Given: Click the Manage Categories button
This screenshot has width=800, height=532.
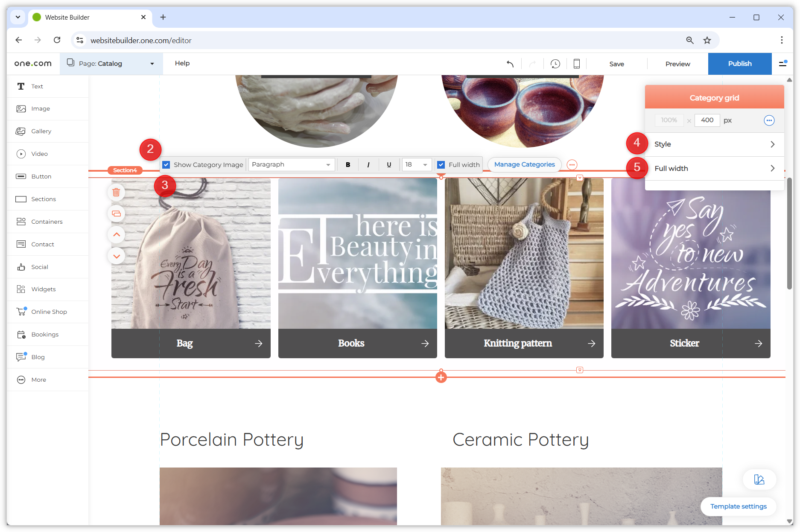Looking at the screenshot, I should [524, 164].
